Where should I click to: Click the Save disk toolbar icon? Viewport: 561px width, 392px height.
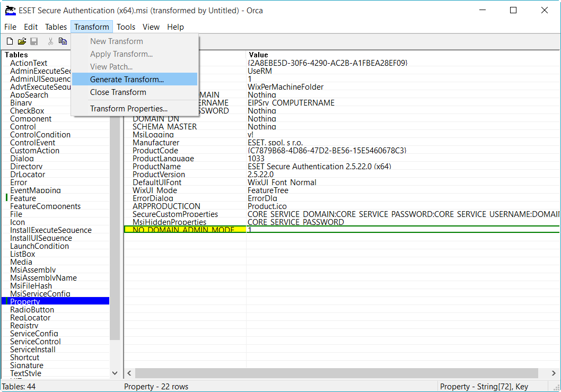[34, 41]
